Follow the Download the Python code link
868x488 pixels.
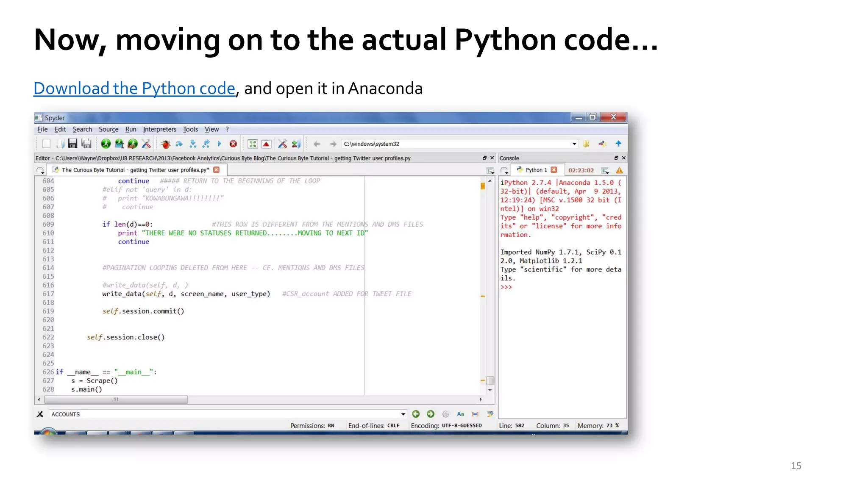pyautogui.click(x=134, y=88)
